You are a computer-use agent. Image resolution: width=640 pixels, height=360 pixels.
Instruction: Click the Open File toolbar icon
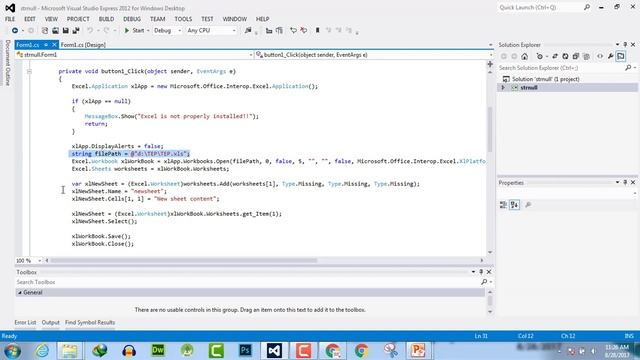pos(55,31)
